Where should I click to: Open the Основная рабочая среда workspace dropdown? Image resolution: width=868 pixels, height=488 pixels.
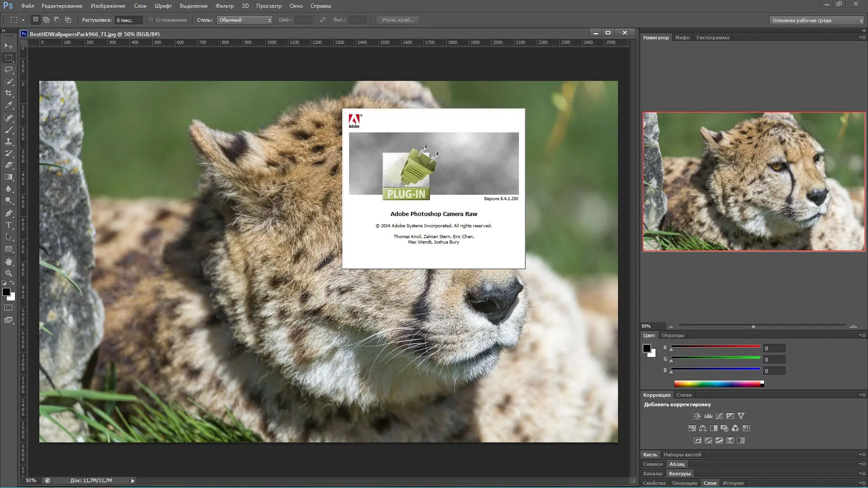[816, 20]
